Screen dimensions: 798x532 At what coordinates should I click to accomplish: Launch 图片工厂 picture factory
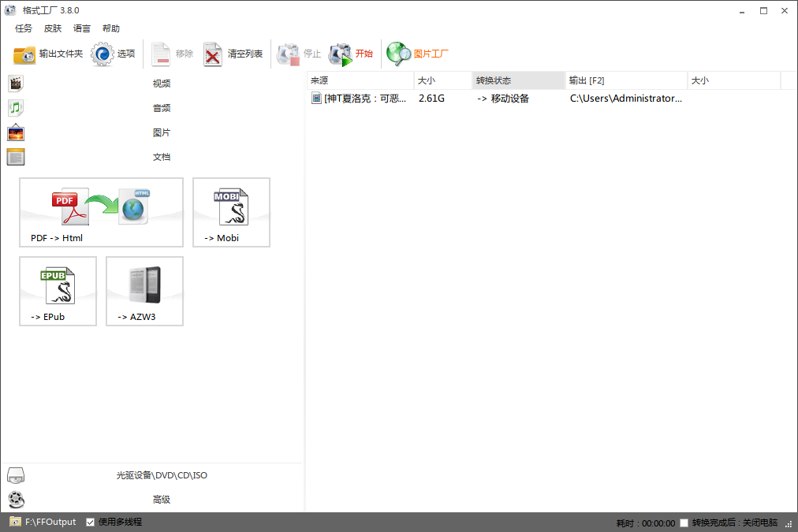tap(417, 54)
